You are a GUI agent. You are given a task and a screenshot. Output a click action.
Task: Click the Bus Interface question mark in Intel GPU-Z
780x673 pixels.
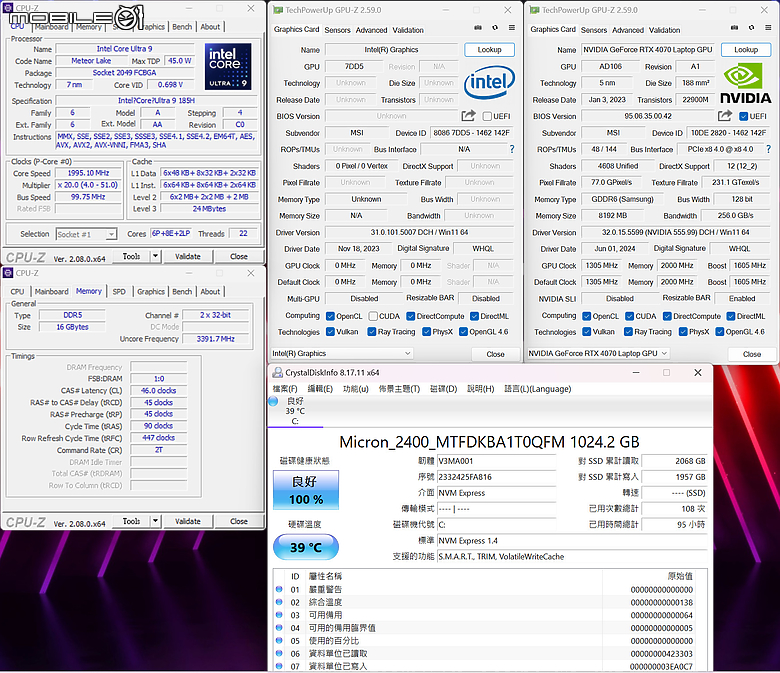(512, 149)
